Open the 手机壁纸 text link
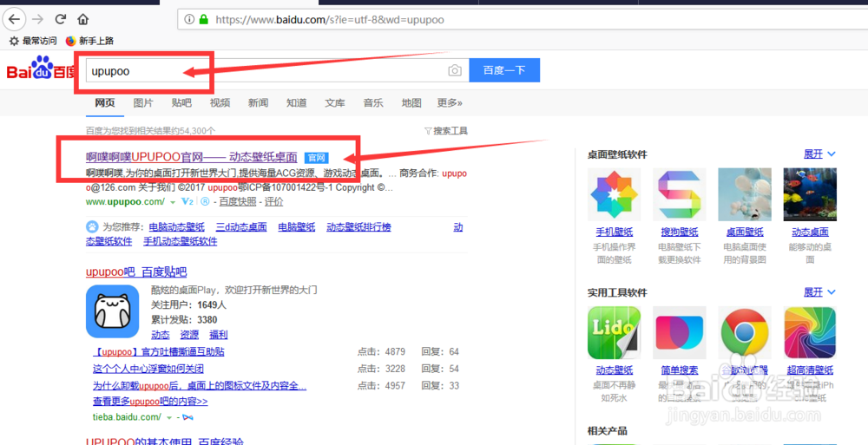Screen dimensions: 868x445 (x=614, y=232)
